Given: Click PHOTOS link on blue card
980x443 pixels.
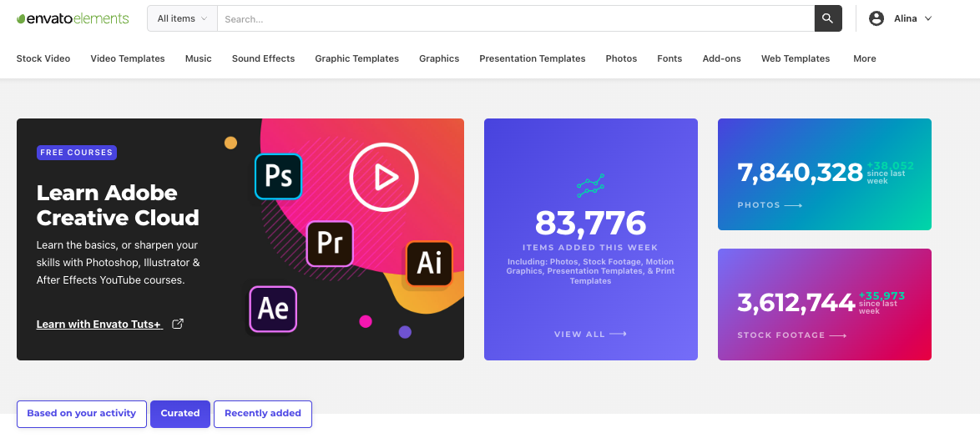Looking at the screenshot, I should point(759,205).
